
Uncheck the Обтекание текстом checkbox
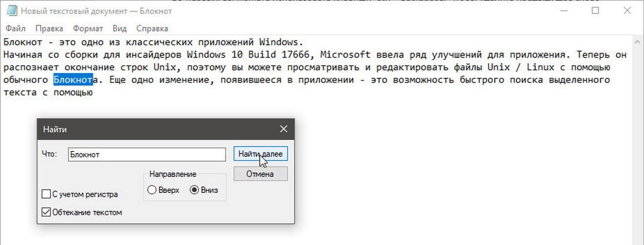click(x=46, y=212)
